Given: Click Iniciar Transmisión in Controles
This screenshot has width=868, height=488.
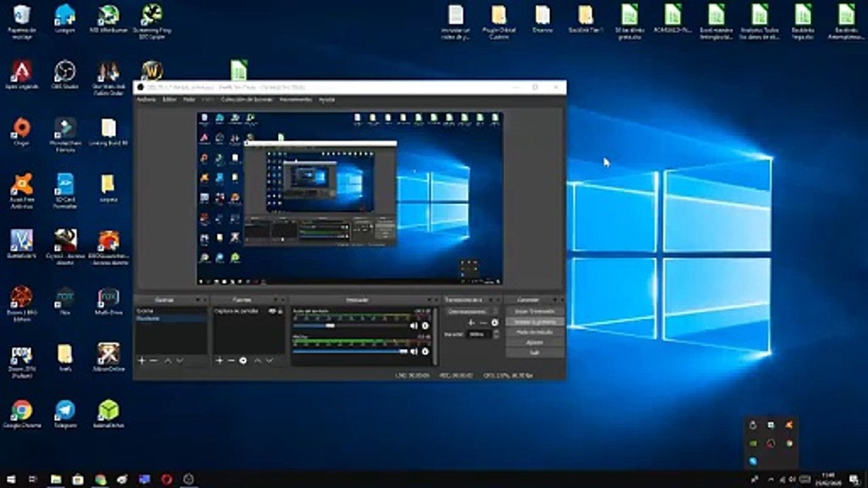Looking at the screenshot, I should [534, 311].
